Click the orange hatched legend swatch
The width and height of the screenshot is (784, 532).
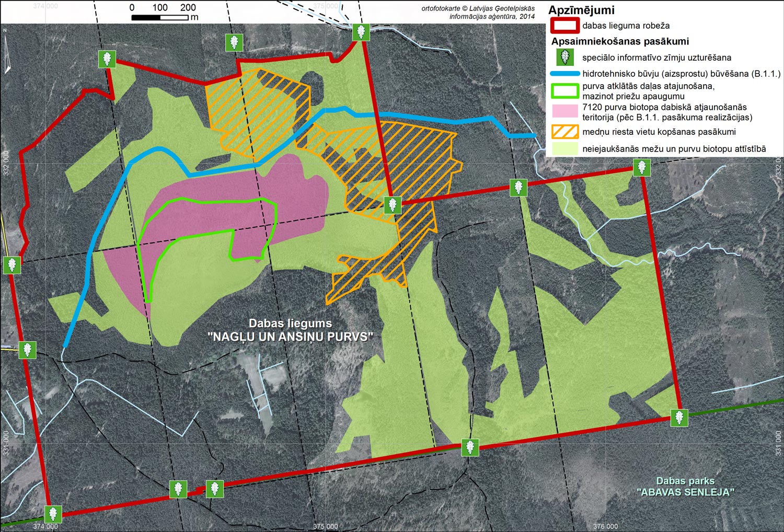564,132
